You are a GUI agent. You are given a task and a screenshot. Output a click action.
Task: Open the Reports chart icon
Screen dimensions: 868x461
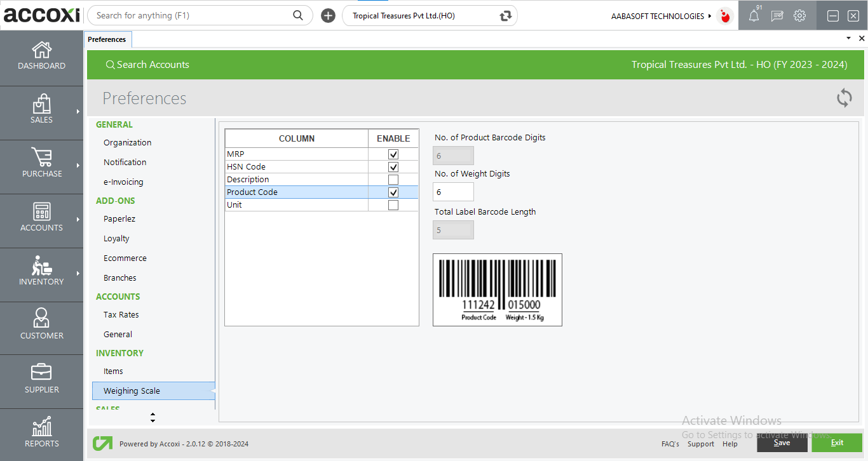coord(41,427)
